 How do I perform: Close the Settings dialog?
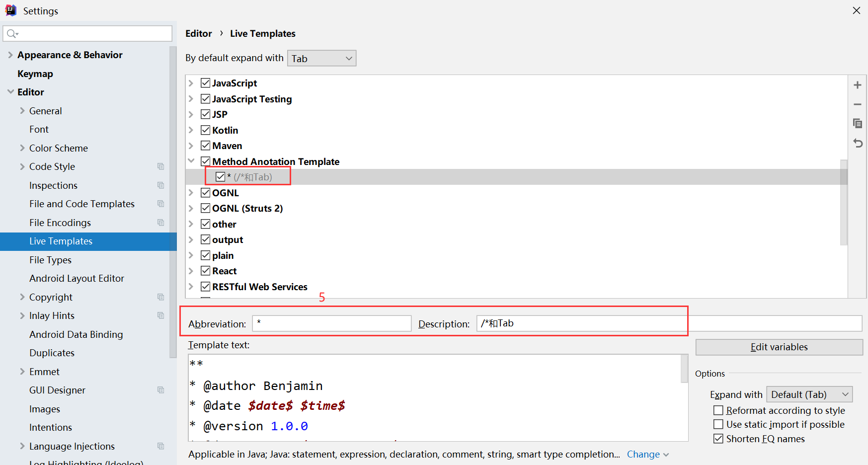[x=857, y=10]
